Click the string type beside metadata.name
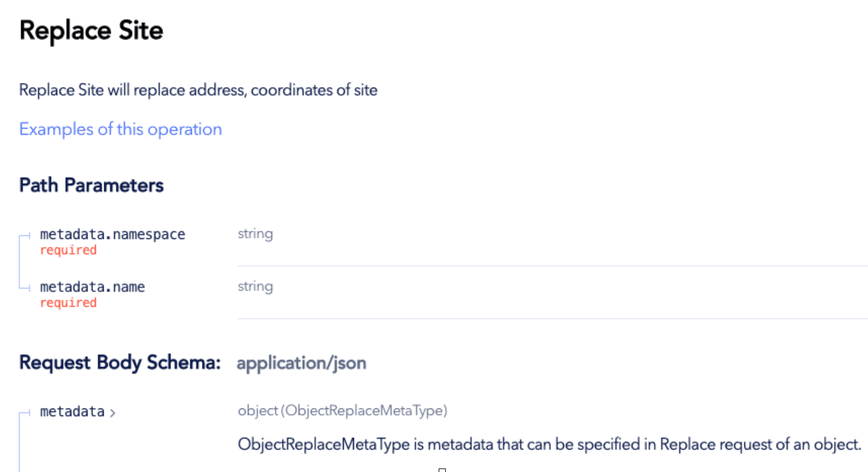This screenshot has width=868, height=472. pyautogui.click(x=255, y=287)
